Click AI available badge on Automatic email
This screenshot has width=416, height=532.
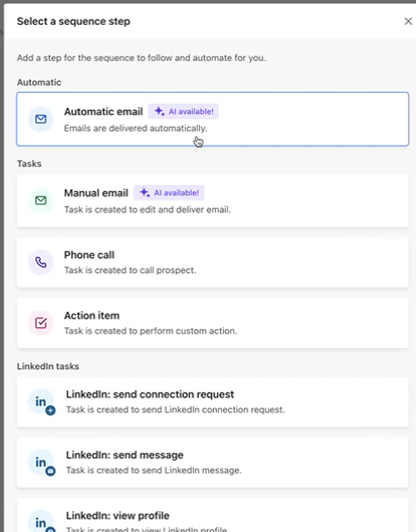tap(184, 112)
